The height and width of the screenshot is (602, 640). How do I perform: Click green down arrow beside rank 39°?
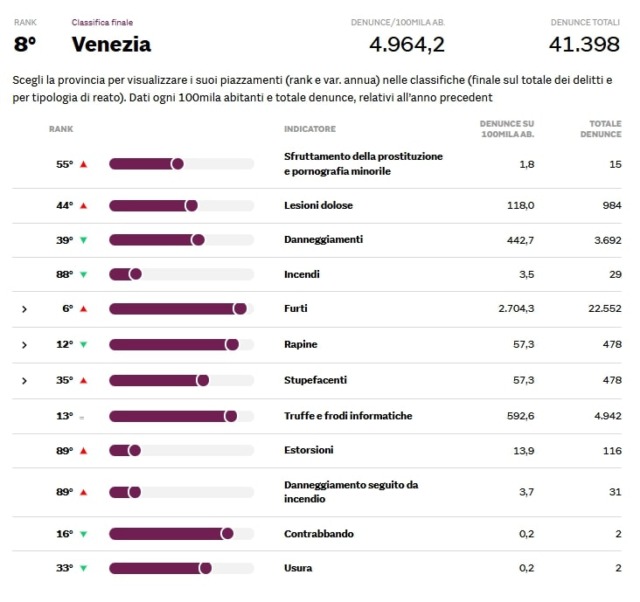click(x=83, y=240)
